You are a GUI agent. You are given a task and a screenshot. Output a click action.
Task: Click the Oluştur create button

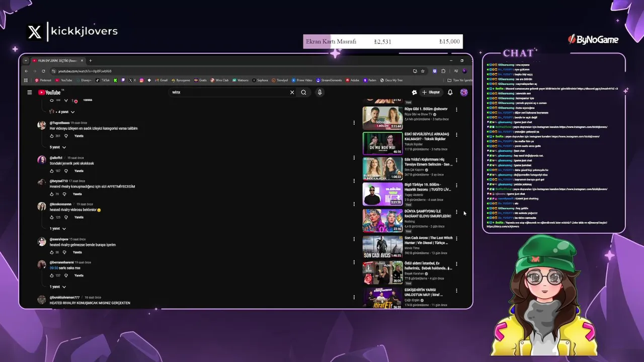[431, 93]
